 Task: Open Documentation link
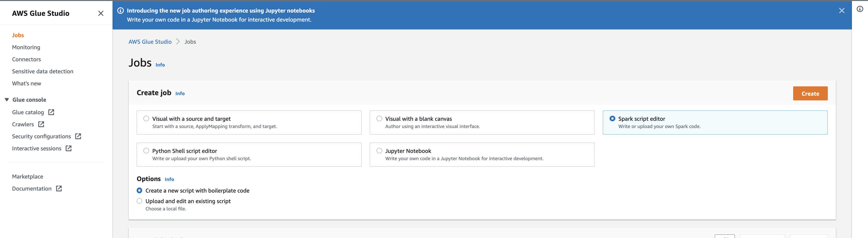32,189
